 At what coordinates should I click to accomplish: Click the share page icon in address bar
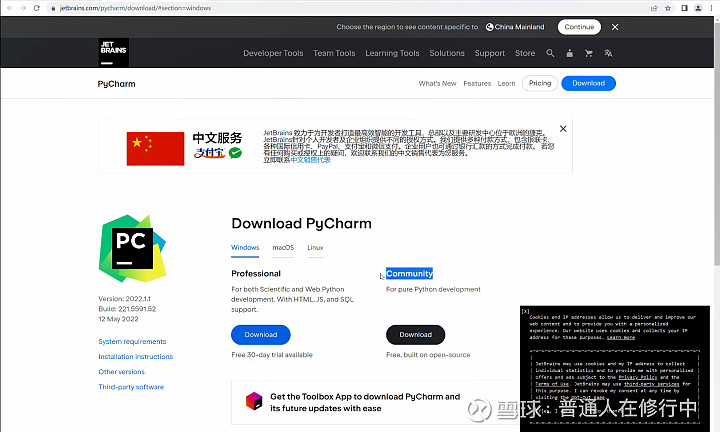(654, 8)
